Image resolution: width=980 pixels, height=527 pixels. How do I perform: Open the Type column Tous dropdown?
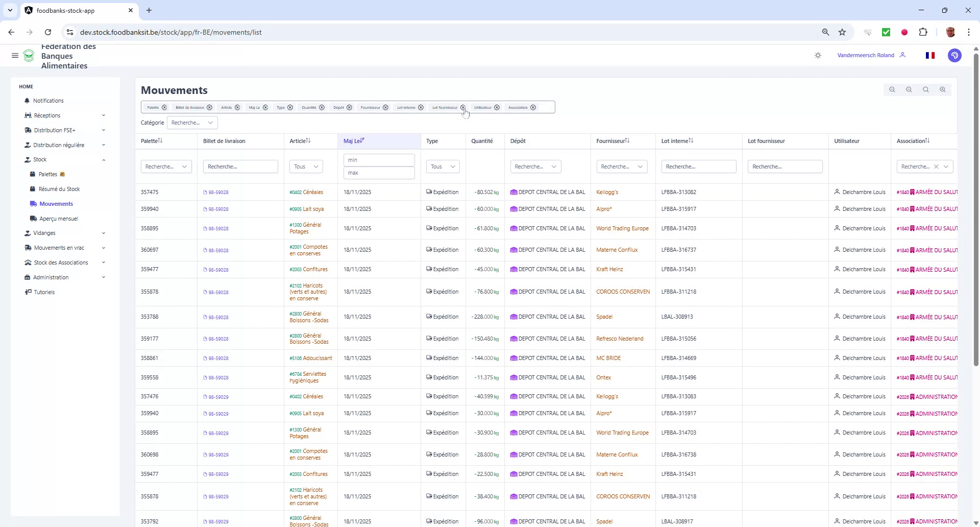(x=442, y=166)
